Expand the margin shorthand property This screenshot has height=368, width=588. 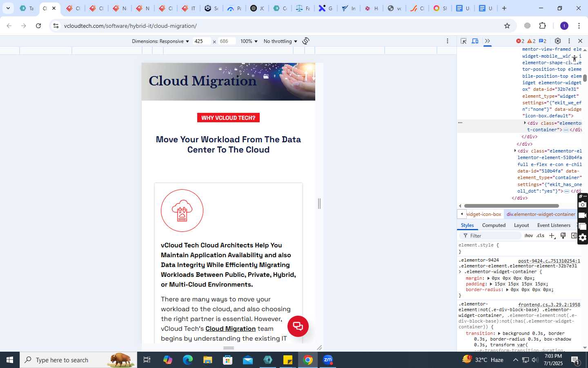[x=489, y=278]
